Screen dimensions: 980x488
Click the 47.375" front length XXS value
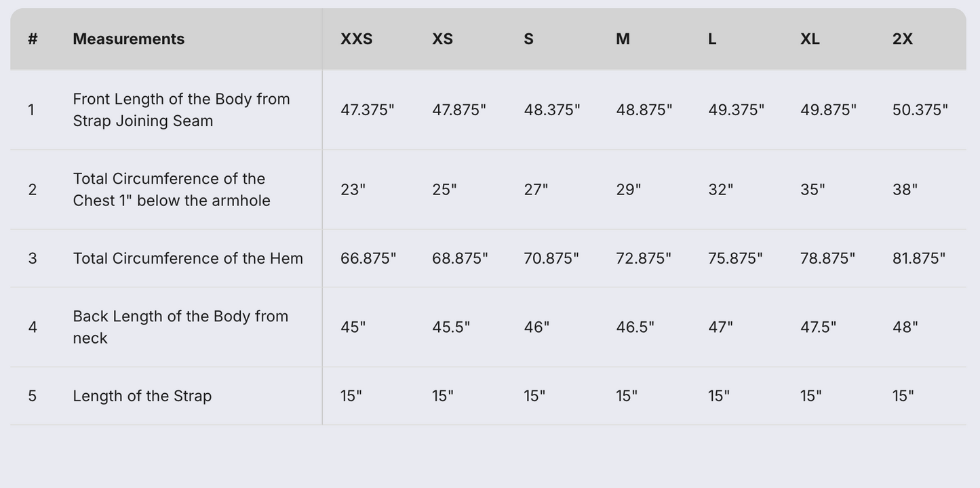pos(367,110)
